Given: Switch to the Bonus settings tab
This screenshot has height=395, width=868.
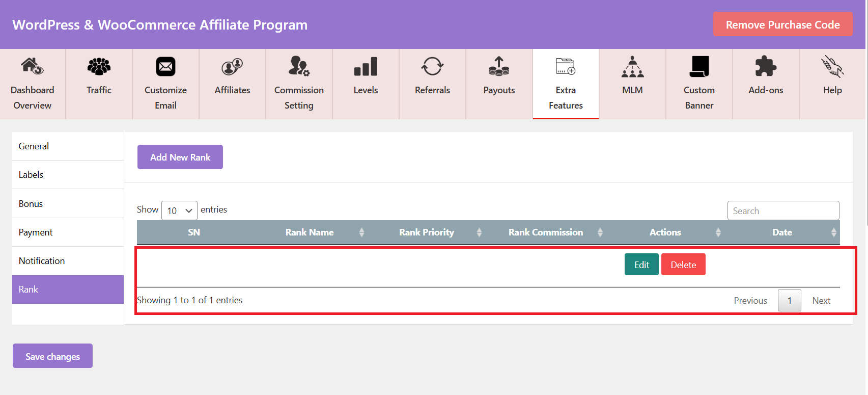Looking at the screenshot, I should click(x=68, y=204).
